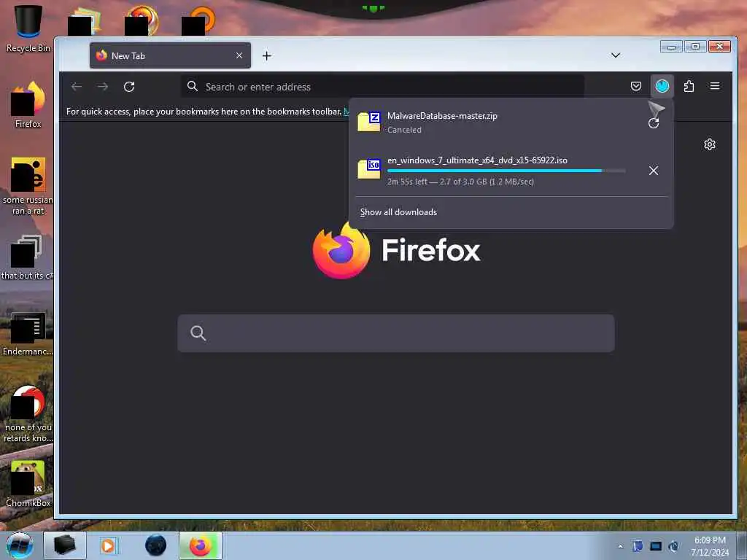
Task: Open the Firefox hamburger application menu
Action: point(715,86)
